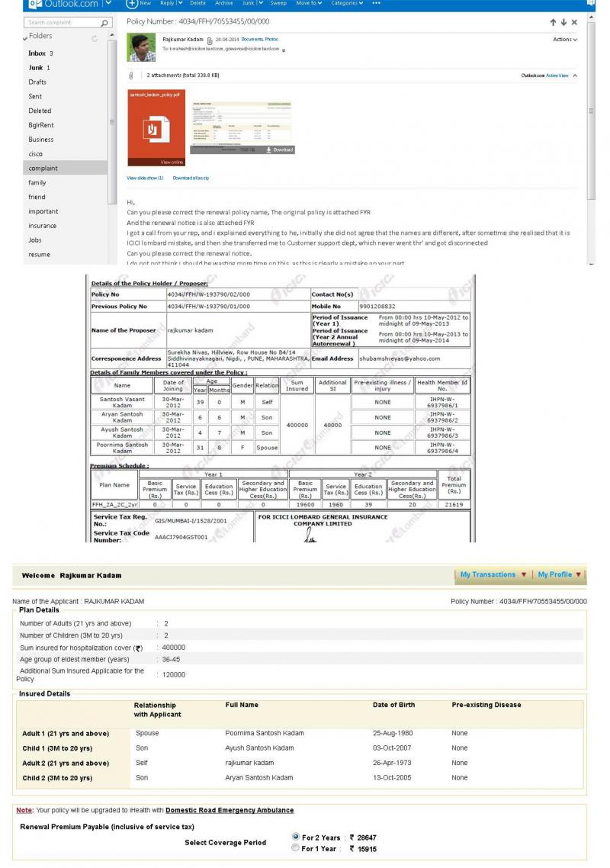Open the friend folder

(37, 197)
